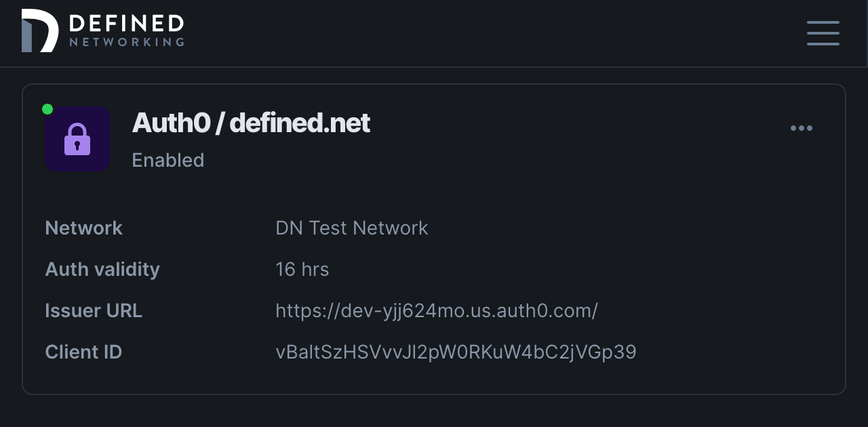
Task: Open the DN Test Network selector
Action: (351, 228)
